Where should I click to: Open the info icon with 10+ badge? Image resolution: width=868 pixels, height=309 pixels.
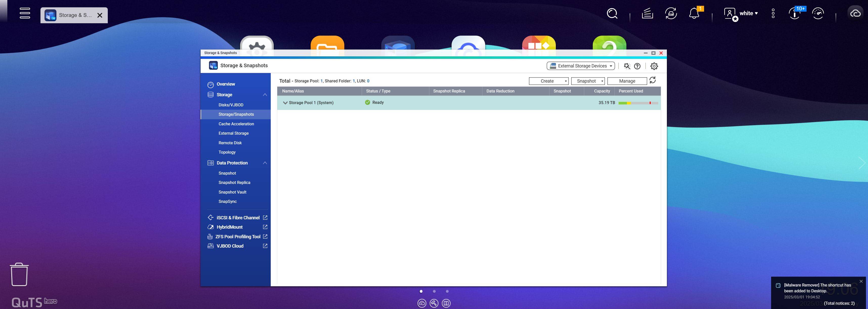pyautogui.click(x=795, y=13)
